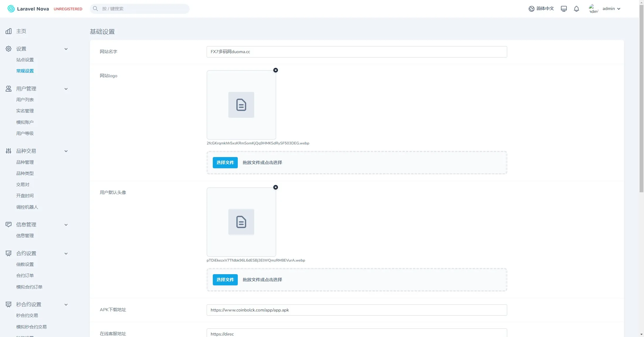Screen dimensions: 644x337
Task: Remove the 网站logo image with x icon
Action: tap(275, 70)
